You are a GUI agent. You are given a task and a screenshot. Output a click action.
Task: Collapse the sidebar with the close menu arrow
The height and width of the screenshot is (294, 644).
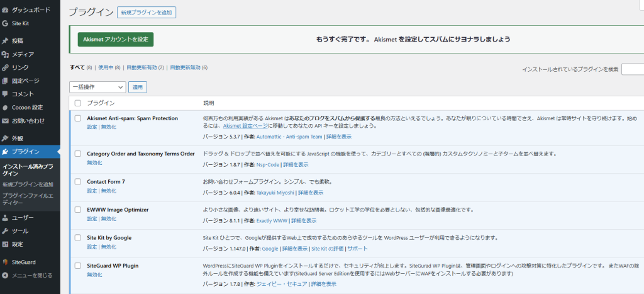6,275
